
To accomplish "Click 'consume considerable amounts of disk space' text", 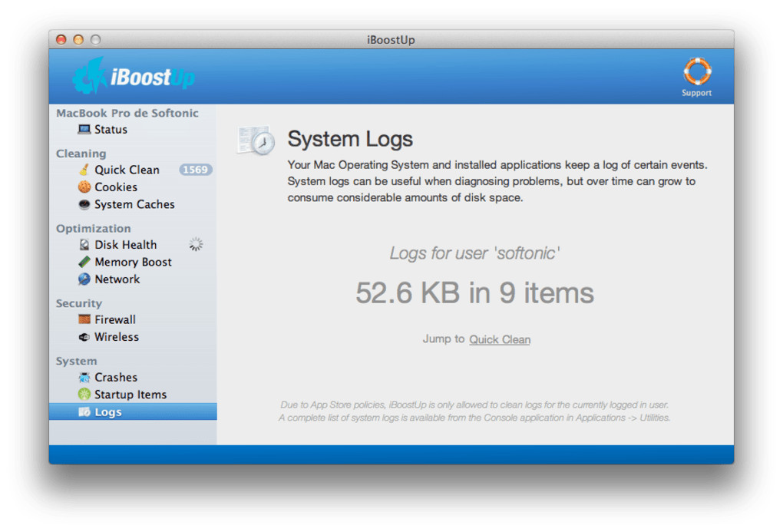I will tap(405, 198).
